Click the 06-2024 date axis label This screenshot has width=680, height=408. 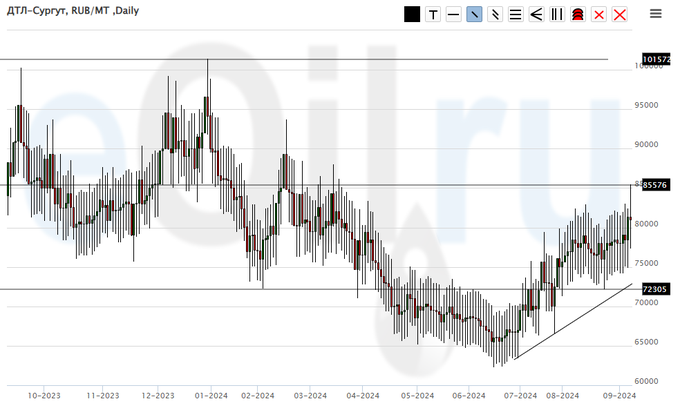tap(468, 395)
